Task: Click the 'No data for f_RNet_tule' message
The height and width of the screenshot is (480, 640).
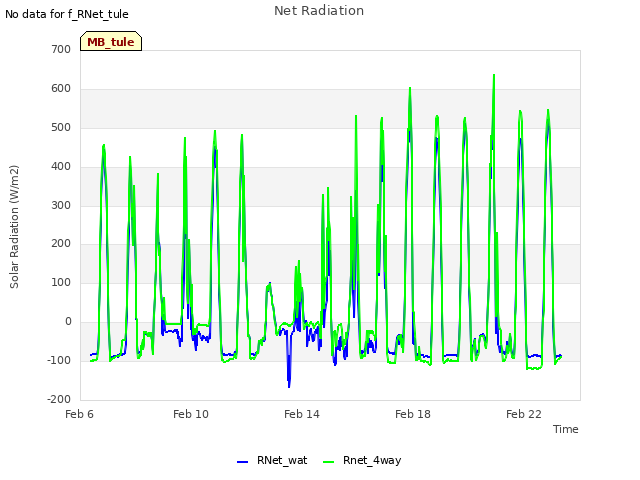Action: [67, 14]
